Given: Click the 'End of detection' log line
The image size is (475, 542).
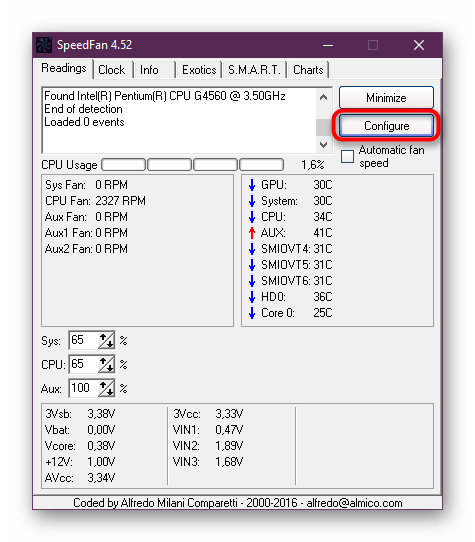Looking at the screenshot, I should click(83, 109).
